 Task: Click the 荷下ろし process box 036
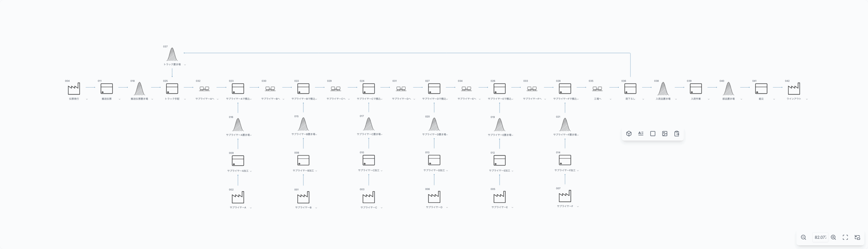(x=630, y=89)
